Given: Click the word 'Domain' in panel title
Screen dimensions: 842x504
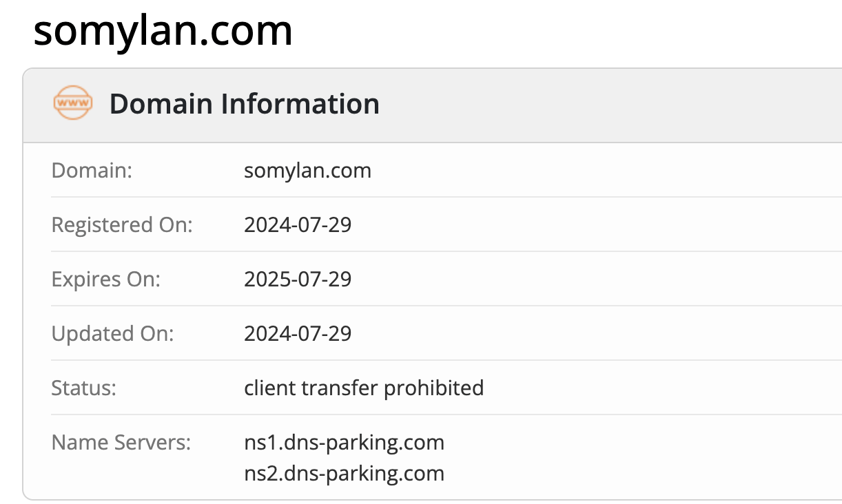Looking at the screenshot, I should 161,104.
